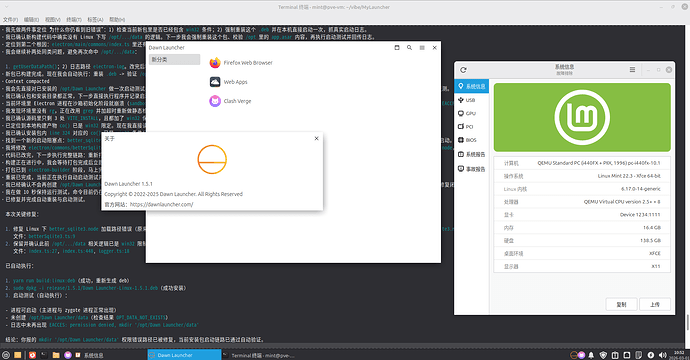Click the Dawn Launcher tray icon
Screen dimensions: 690x360
(x=574, y=355)
